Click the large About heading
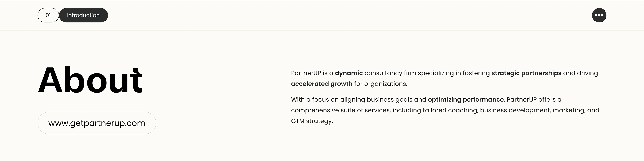The image size is (644, 161). [90, 80]
